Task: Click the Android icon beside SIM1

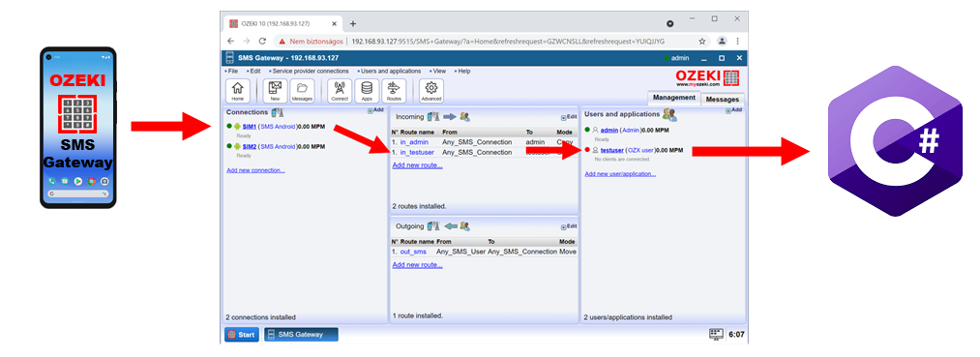Action: click(237, 127)
